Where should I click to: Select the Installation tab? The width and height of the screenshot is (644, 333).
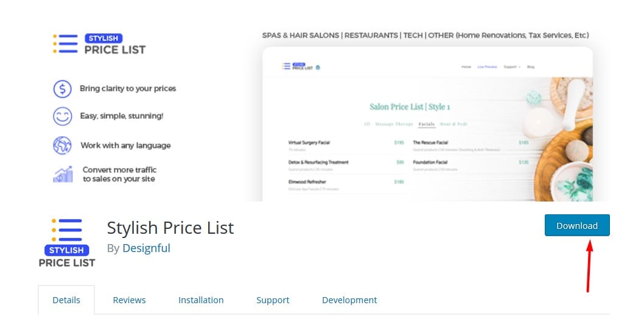click(x=201, y=300)
